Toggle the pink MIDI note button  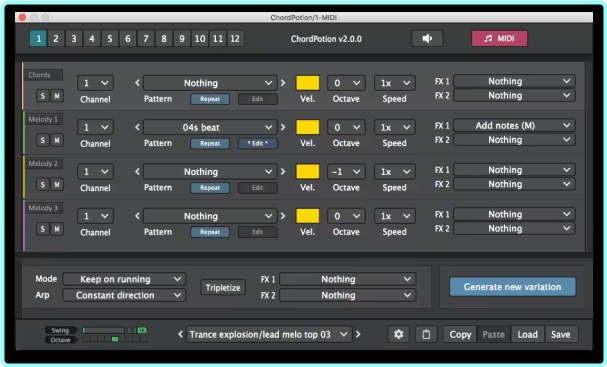click(499, 38)
